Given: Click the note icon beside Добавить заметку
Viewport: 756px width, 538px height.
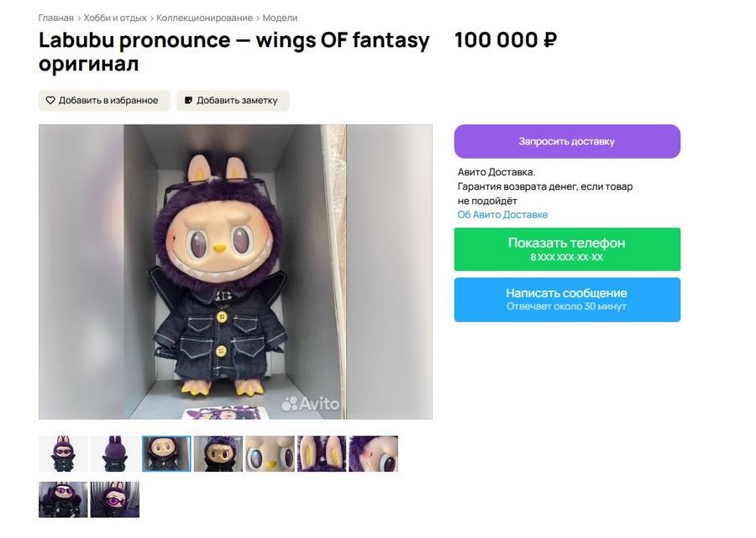Looking at the screenshot, I should coord(188,101).
